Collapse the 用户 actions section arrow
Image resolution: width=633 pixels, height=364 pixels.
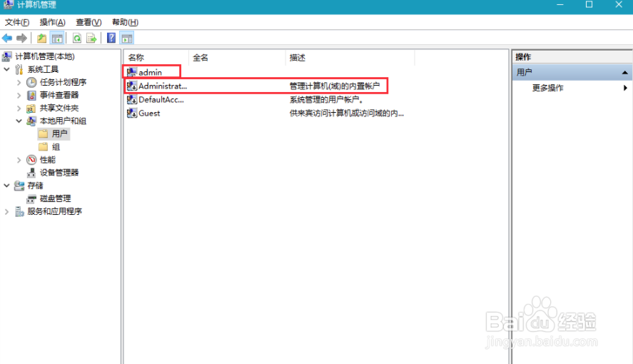(x=624, y=73)
